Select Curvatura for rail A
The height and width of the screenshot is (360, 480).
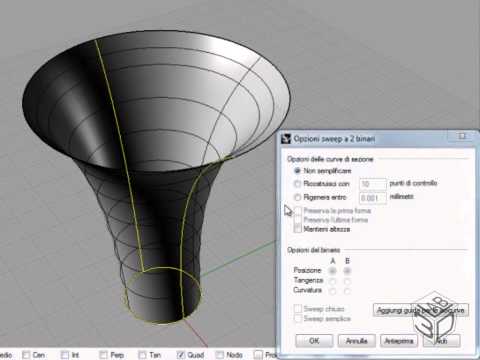pyautogui.click(x=332, y=291)
